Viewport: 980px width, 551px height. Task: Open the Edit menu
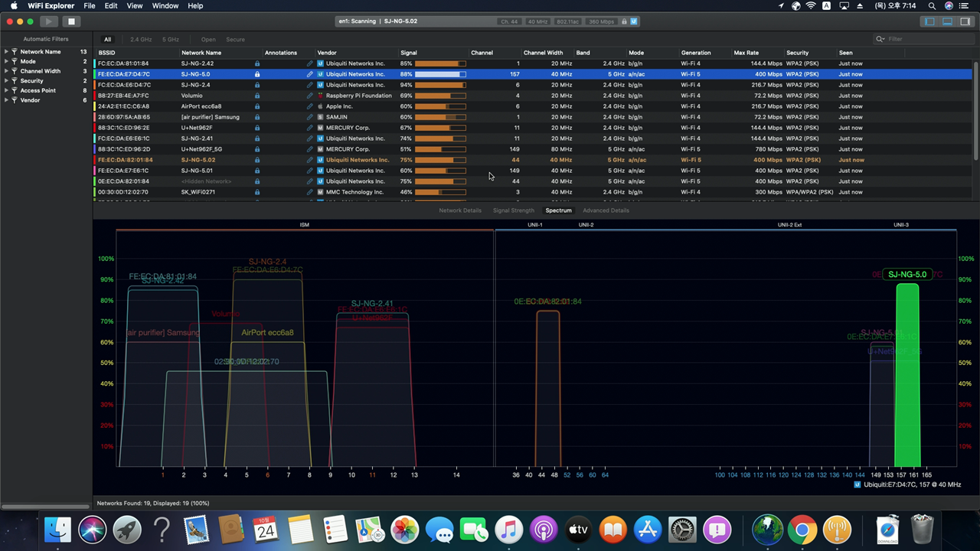pyautogui.click(x=111, y=6)
